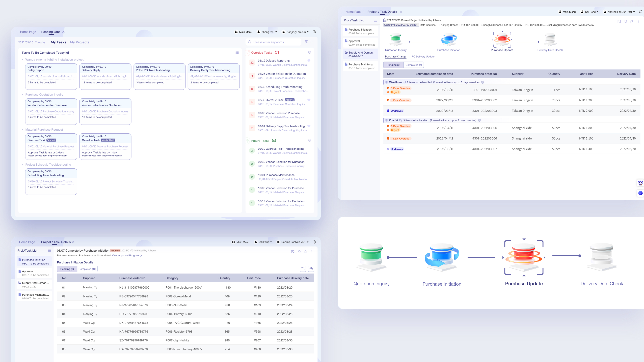Screen dimensions: 644x362
Task: Click the list layout icon beside the settings gear
Action: click(x=303, y=269)
